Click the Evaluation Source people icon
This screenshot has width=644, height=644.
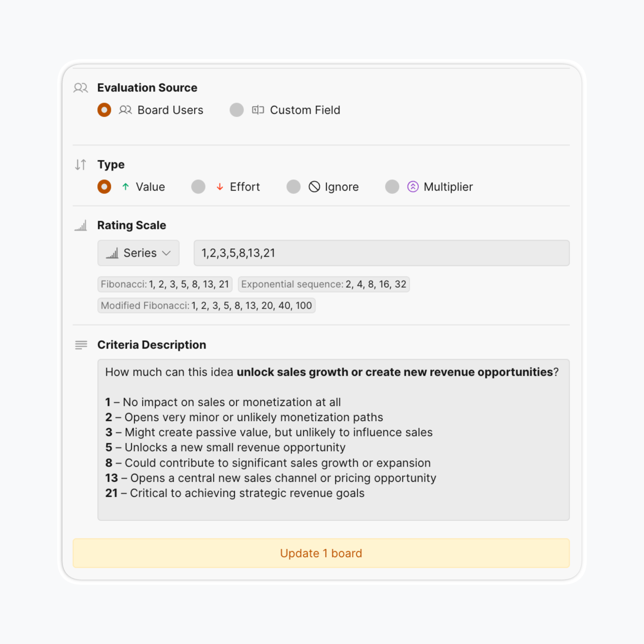[81, 88]
